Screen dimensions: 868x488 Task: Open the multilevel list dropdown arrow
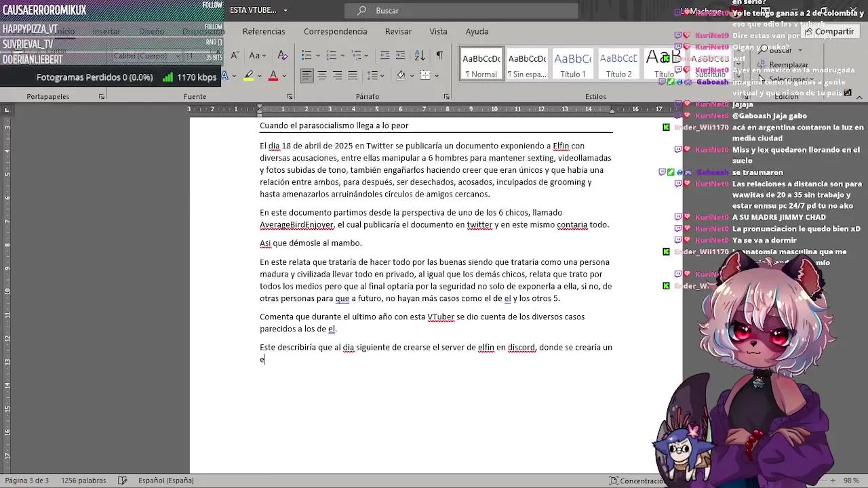366,56
